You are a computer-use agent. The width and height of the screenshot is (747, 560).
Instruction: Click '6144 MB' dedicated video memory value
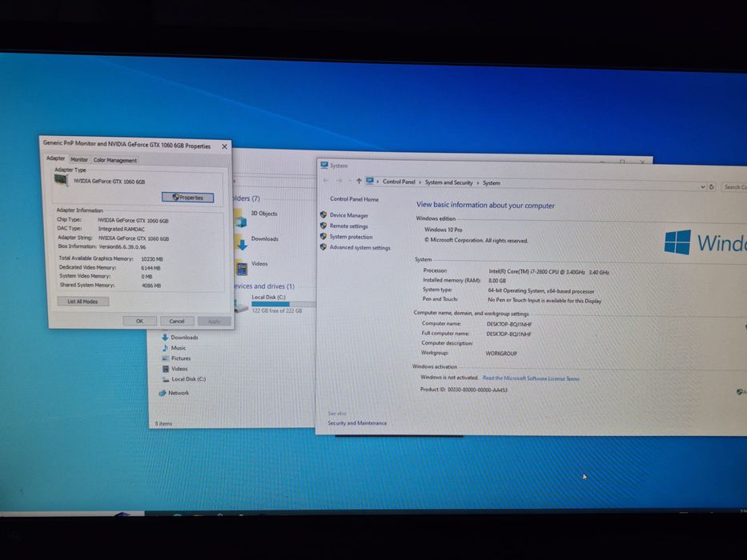151,268
